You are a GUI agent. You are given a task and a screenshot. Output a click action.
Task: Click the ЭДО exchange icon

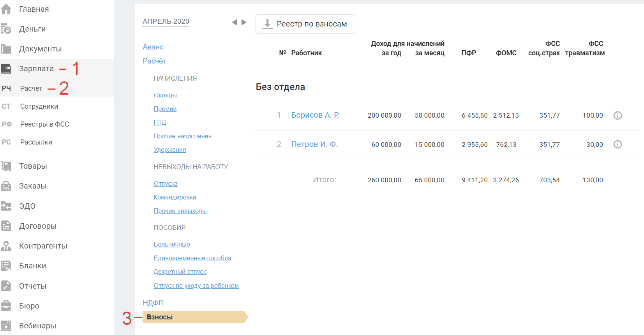pyautogui.click(x=6, y=206)
